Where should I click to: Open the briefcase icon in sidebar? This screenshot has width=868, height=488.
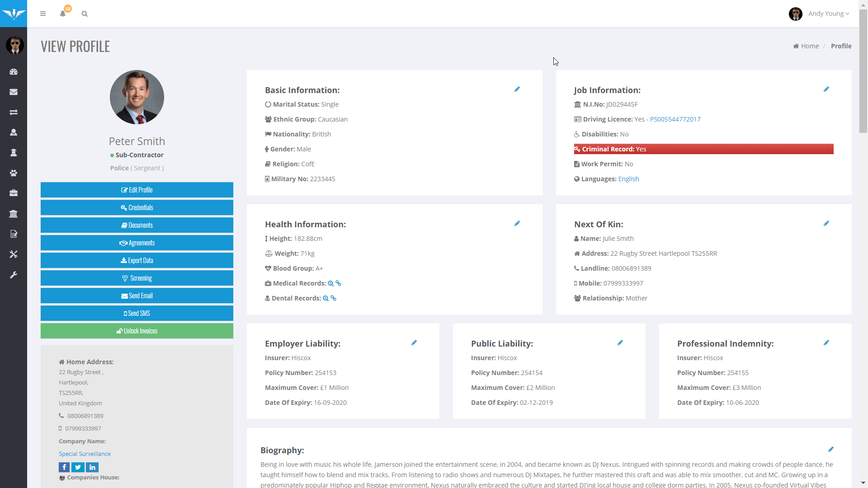[x=14, y=193]
